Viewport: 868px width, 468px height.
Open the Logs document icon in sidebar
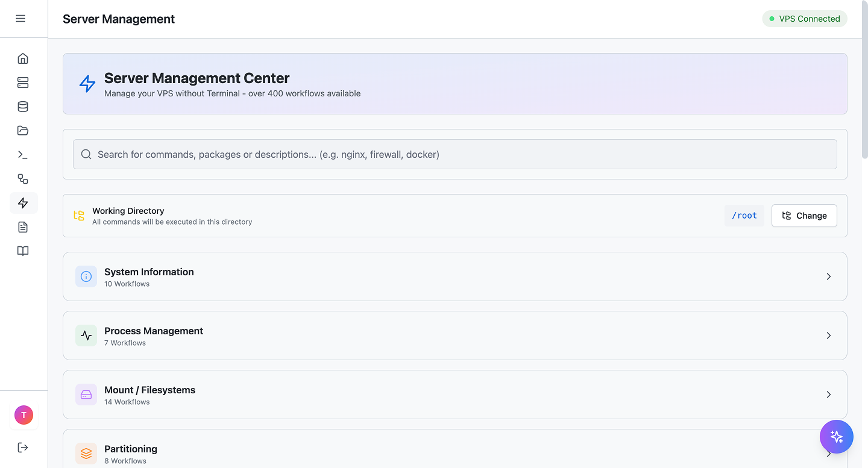pos(23,227)
